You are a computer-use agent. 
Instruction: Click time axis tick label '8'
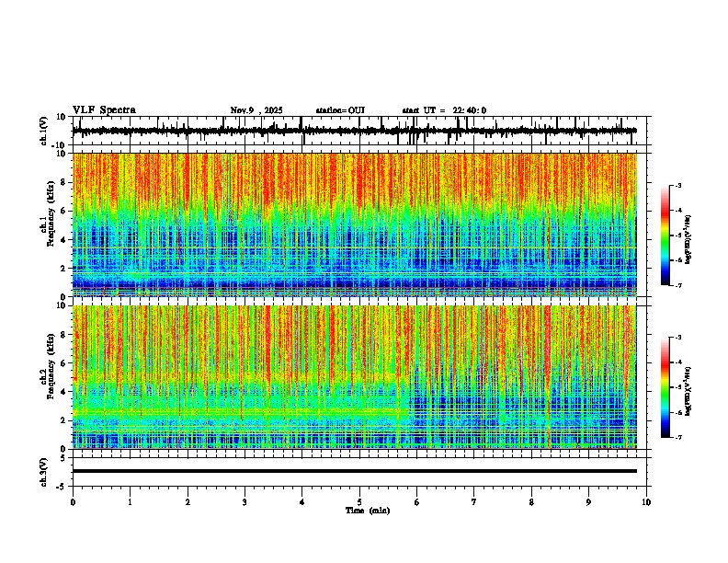531,502
